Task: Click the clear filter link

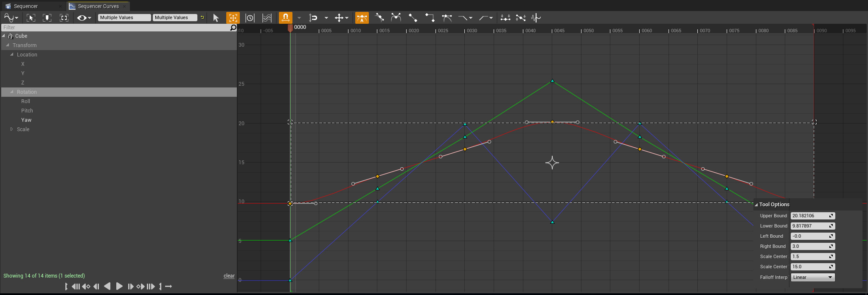Action: [229, 276]
